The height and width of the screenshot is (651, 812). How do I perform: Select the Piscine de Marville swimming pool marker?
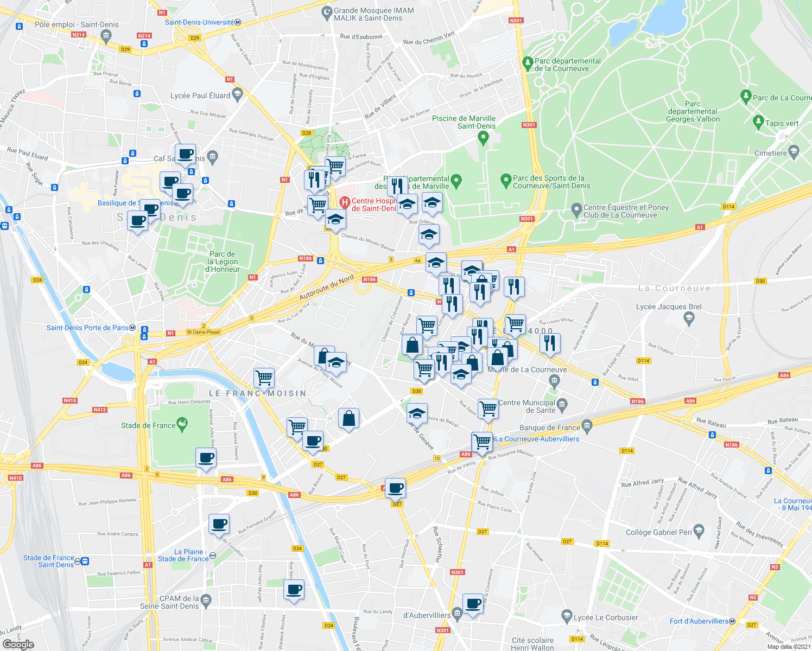tap(482, 137)
